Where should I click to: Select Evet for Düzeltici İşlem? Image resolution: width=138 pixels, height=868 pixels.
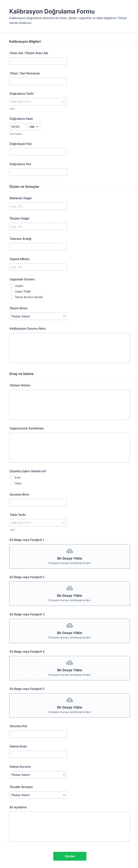(x=11, y=478)
